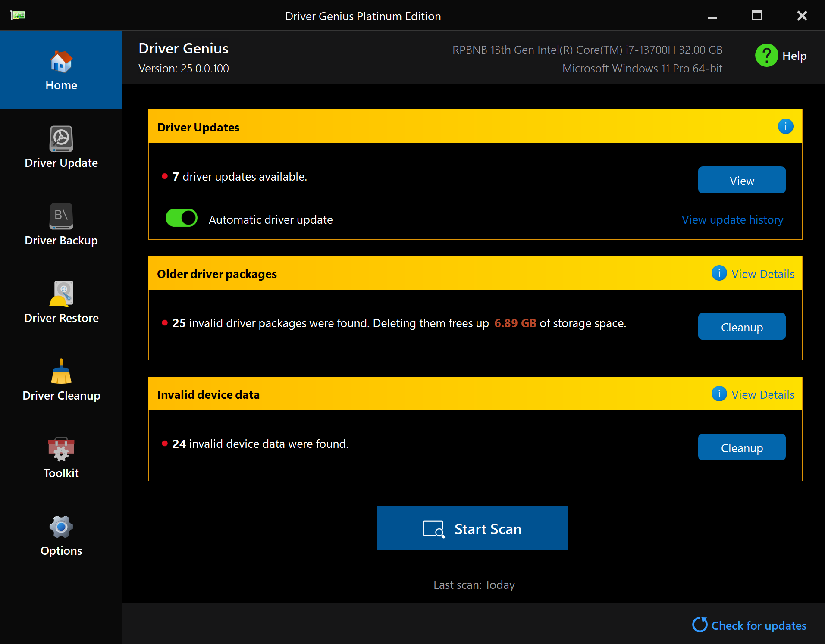This screenshot has height=644, width=825.
Task: Clean up the invalid device data
Action: coord(741,447)
